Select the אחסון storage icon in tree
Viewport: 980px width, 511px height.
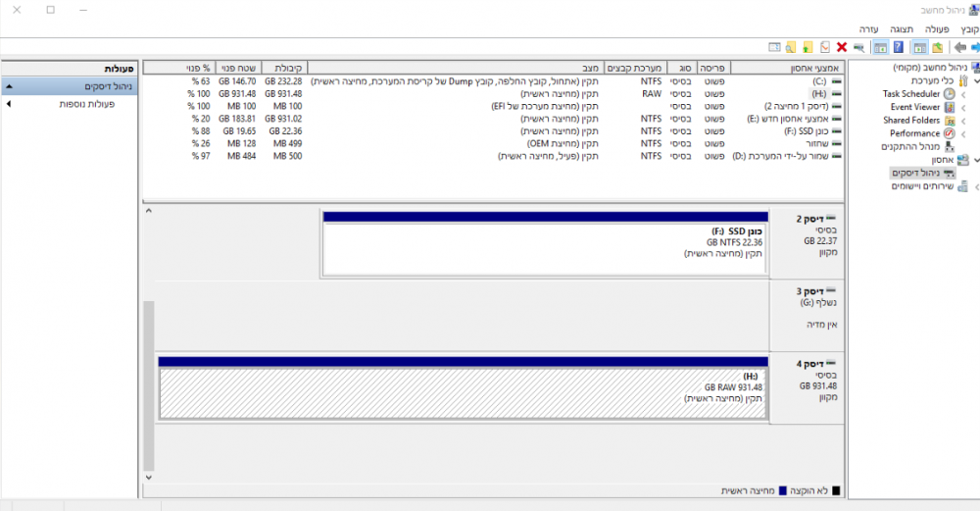coord(963,160)
